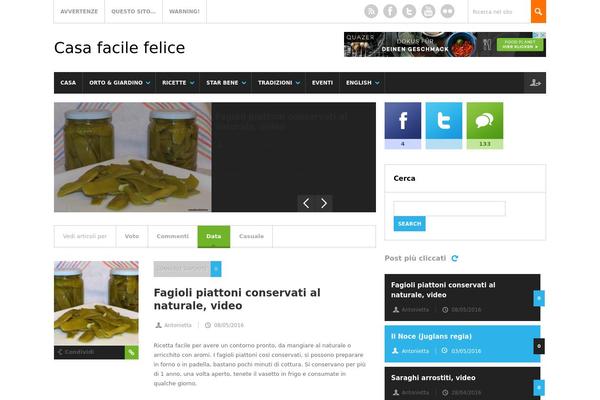Image resolution: width=600 pixels, height=400 pixels.
Task: Open the Questo sito... link
Action: (x=134, y=11)
